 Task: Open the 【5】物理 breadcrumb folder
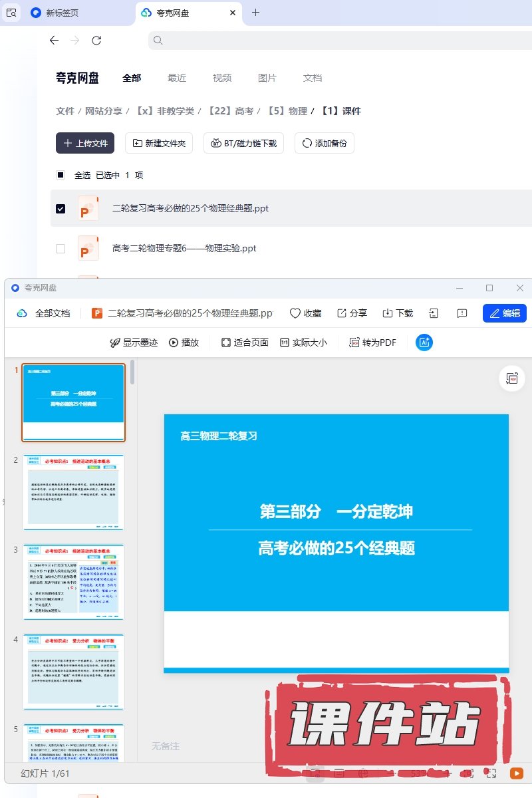click(287, 111)
